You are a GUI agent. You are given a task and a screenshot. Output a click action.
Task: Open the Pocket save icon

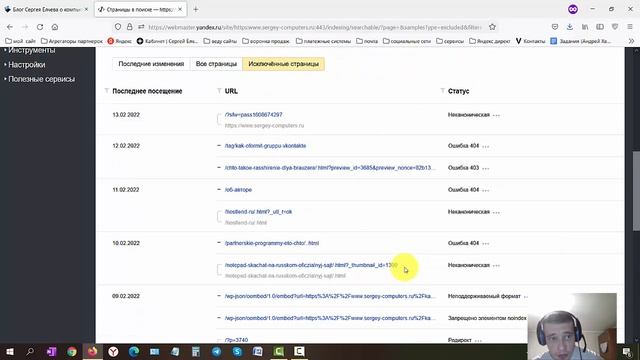point(555,27)
